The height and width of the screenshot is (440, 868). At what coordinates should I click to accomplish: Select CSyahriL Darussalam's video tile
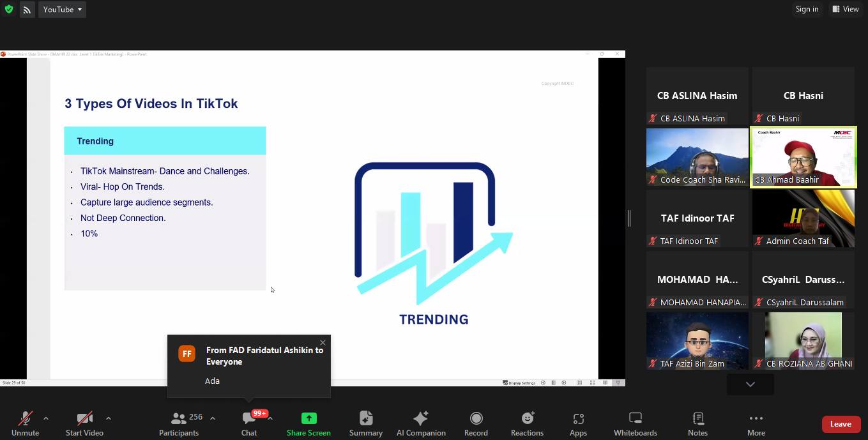(803, 280)
